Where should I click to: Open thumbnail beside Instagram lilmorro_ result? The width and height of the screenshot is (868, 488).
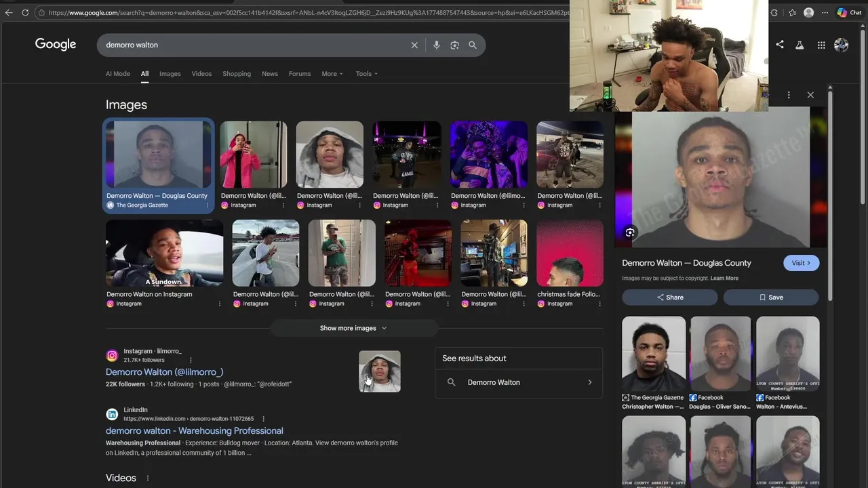(380, 371)
